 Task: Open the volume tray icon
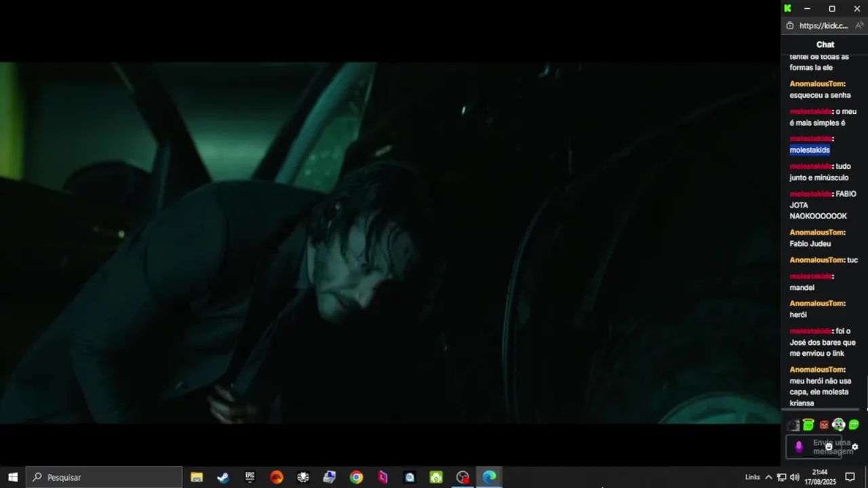[795, 477]
